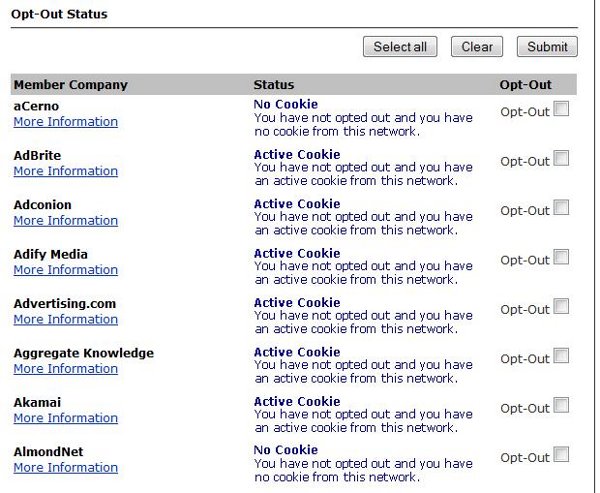The width and height of the screenshot is (600, 493).
Task: Click Aggregate Knowledge's Active Cookie status
Action: click(297, 352)
